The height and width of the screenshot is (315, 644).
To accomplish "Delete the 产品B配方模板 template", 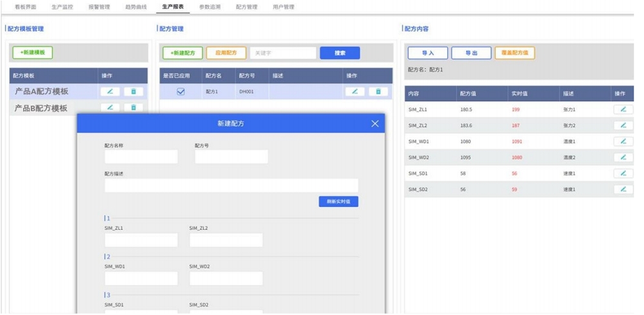I will pos(133,108).
